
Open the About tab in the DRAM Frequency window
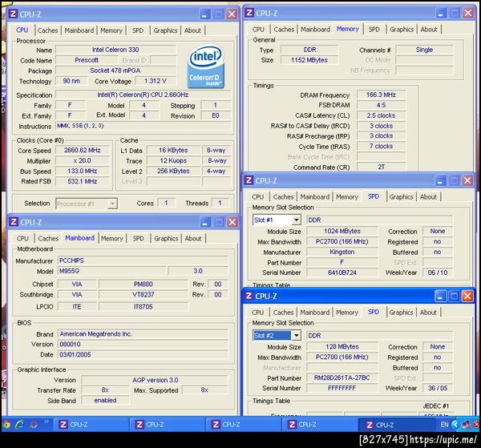pyautogui.click(x=429, y=30)
